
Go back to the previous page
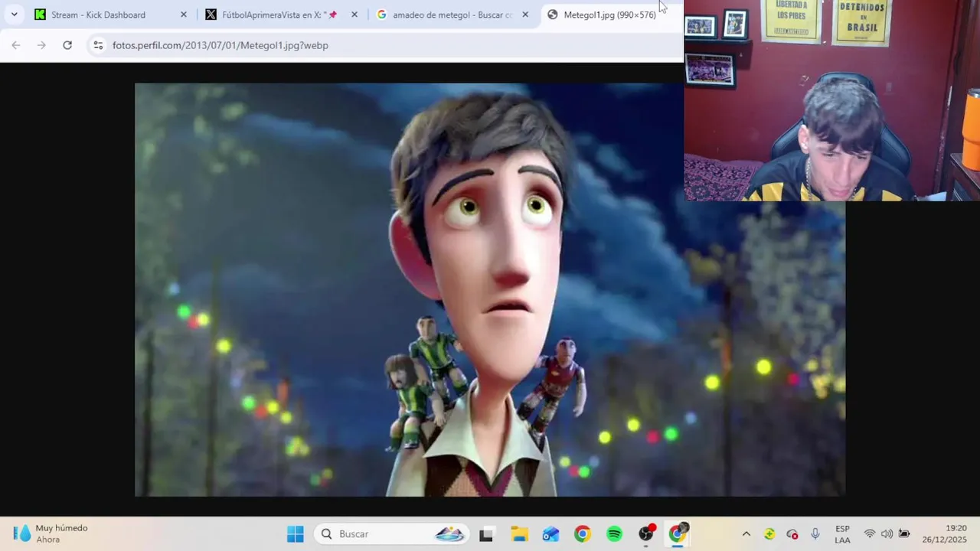16,45
